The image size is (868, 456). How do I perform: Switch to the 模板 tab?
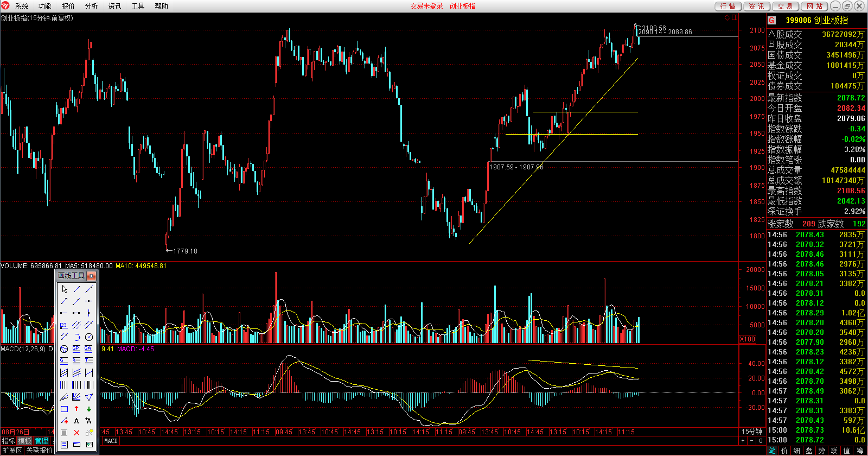[25, 441]
